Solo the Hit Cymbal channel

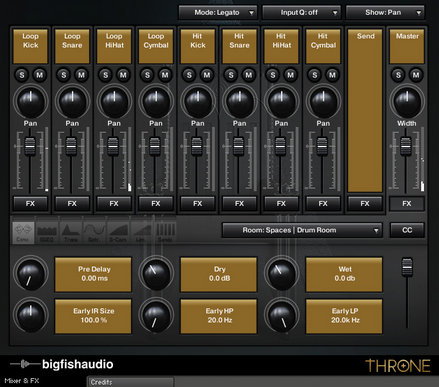(315, 75)
